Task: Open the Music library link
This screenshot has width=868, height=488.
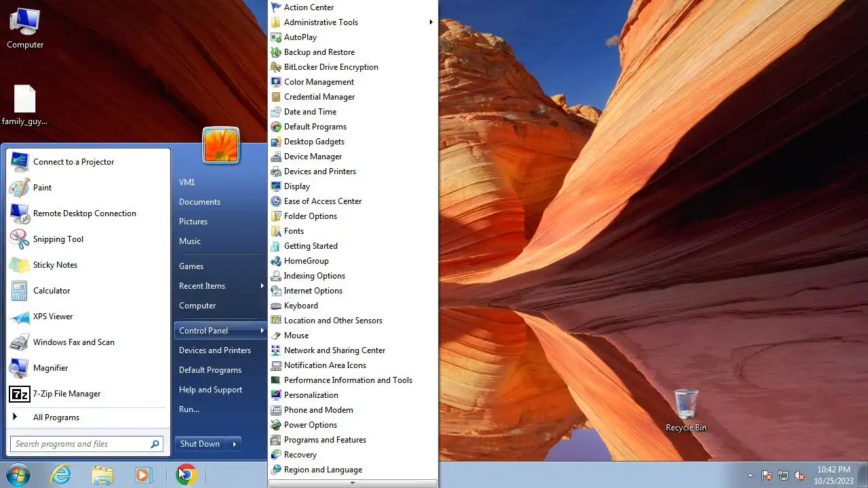Action: (x=220, y=241)
